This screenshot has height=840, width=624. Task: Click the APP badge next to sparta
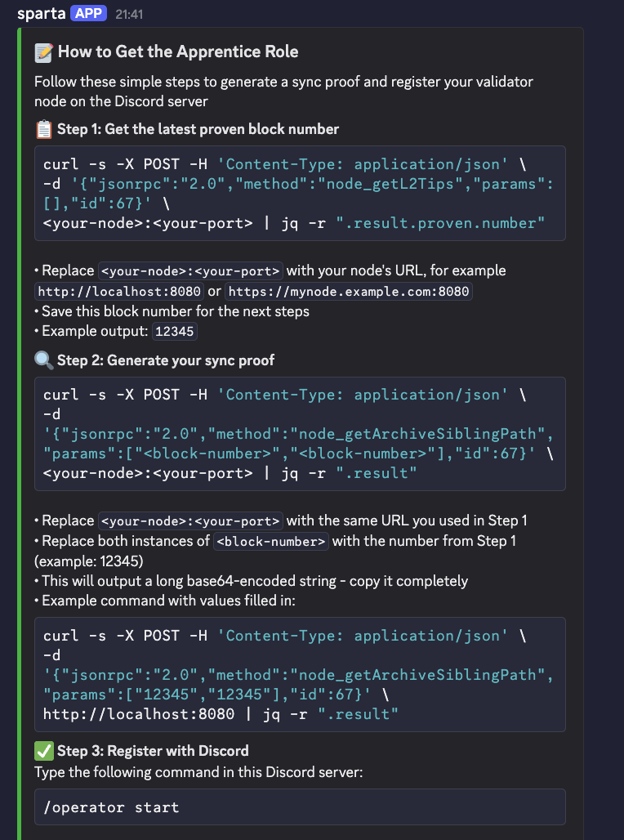(89, 13)
